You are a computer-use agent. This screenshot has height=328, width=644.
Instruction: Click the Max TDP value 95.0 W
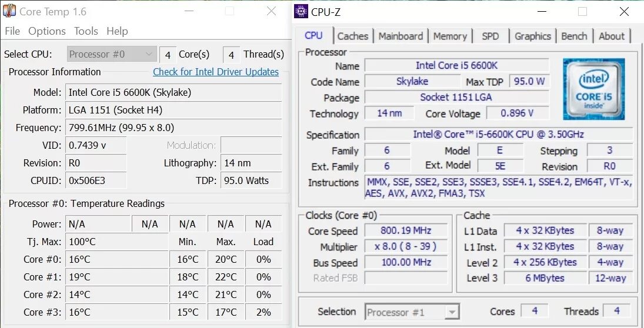pos(529,81)
